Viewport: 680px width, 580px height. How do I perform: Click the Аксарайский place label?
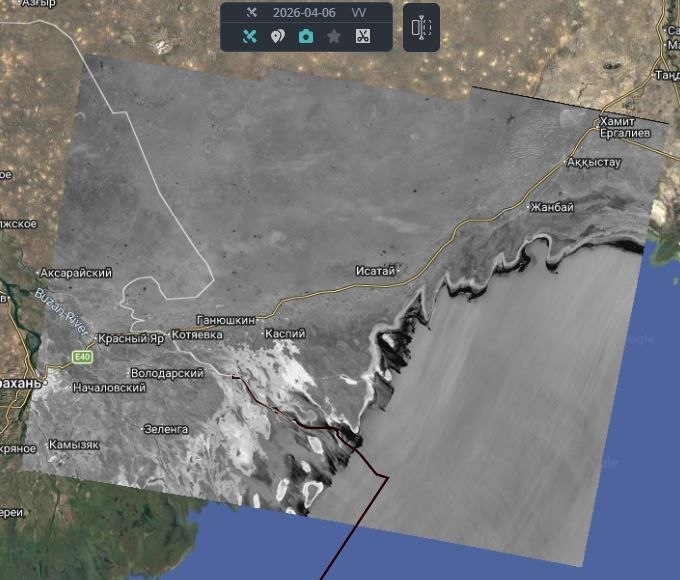click(x=75, y=272)
